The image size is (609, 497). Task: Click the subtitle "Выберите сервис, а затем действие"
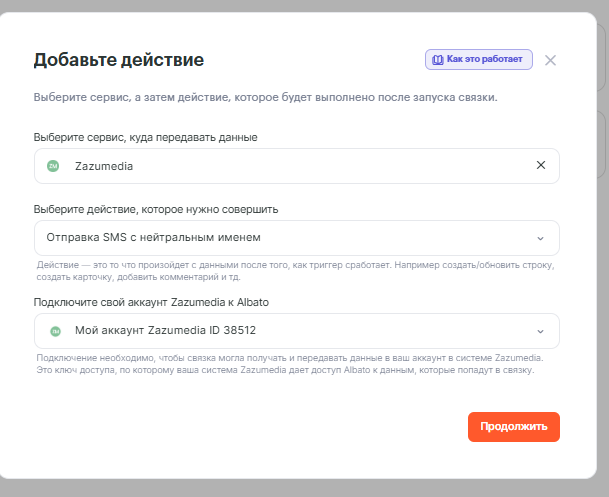265,98
